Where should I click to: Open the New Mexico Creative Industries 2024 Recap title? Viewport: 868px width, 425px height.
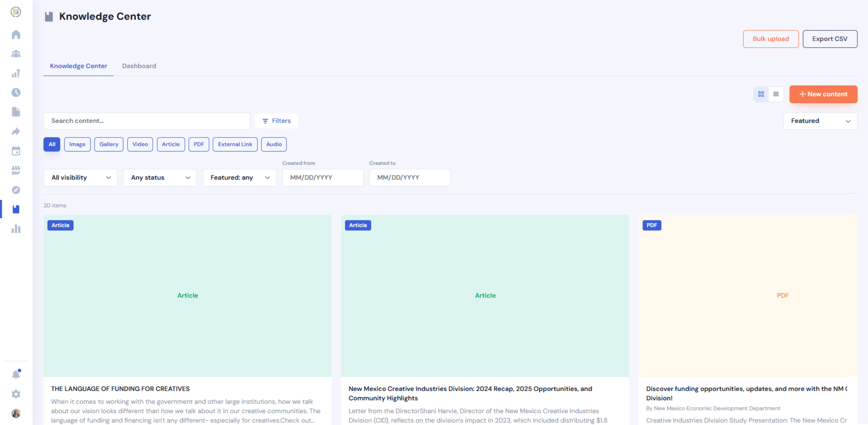click(470, 394)
